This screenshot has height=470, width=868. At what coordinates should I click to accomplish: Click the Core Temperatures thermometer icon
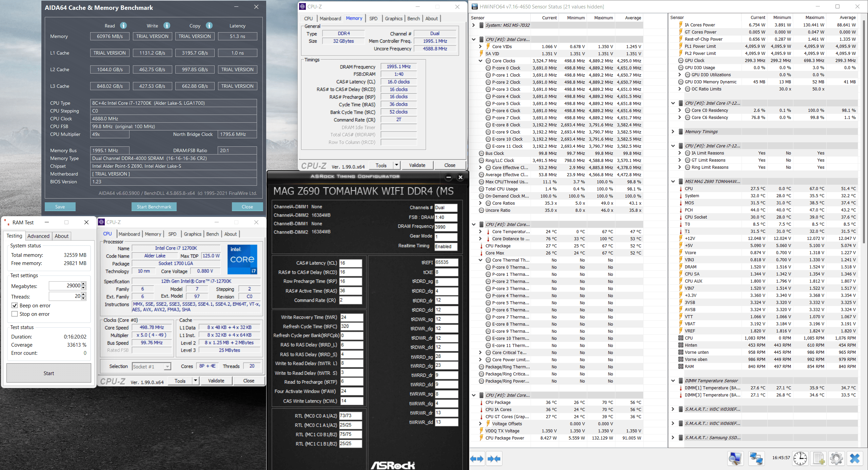(488, 232)
